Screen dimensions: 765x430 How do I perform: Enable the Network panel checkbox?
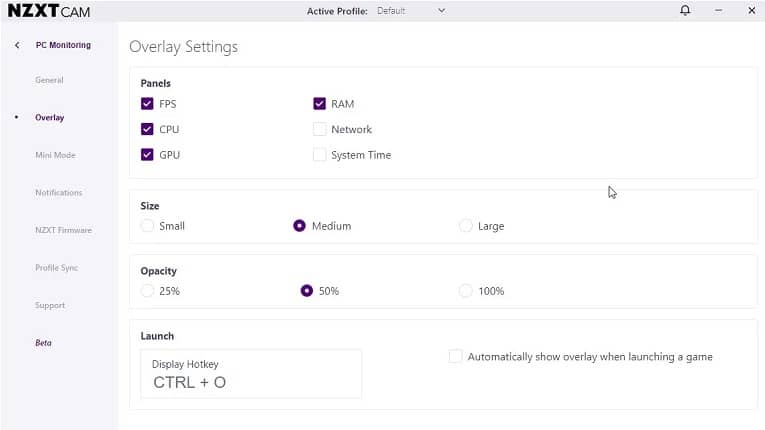(319, 129)
